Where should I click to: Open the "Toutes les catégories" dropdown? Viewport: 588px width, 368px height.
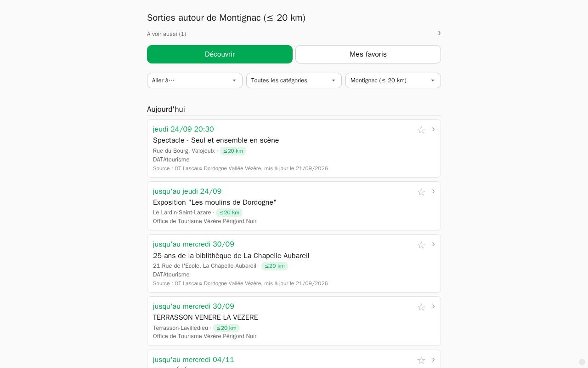point(294,80)
